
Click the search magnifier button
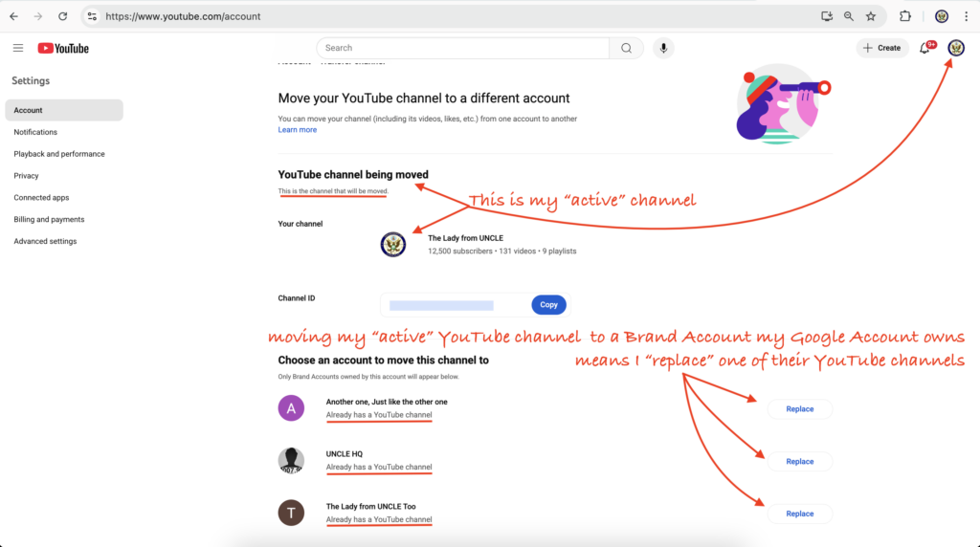click(626, 48)
